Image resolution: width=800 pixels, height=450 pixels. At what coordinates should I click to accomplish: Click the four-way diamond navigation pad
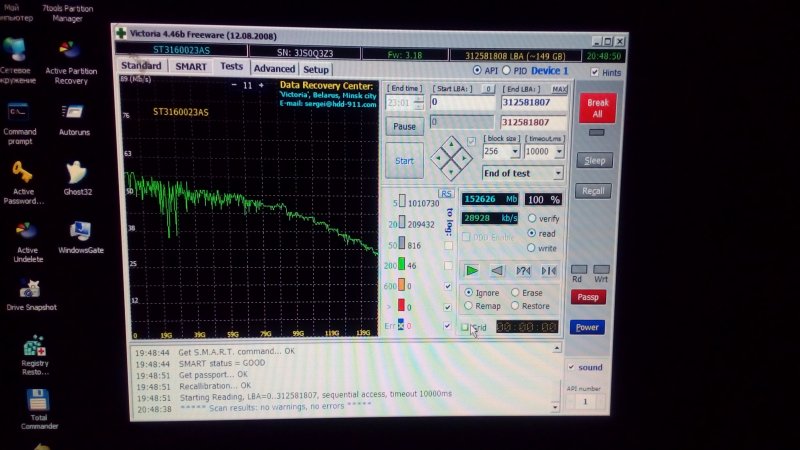(x=448, y=158)
